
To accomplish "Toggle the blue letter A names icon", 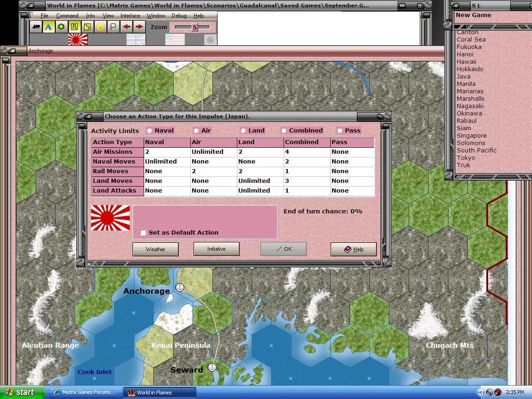I will point(48,27).
